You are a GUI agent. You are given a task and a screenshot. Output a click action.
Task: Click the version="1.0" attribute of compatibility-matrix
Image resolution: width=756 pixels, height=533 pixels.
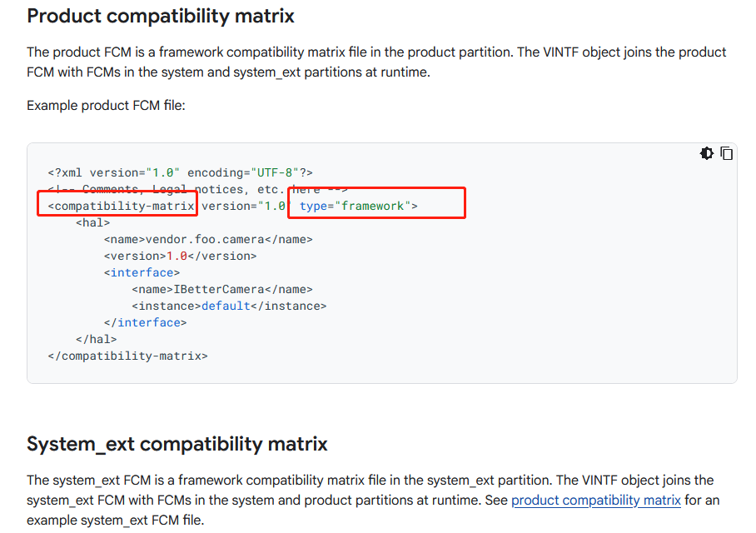click(243, 206)
